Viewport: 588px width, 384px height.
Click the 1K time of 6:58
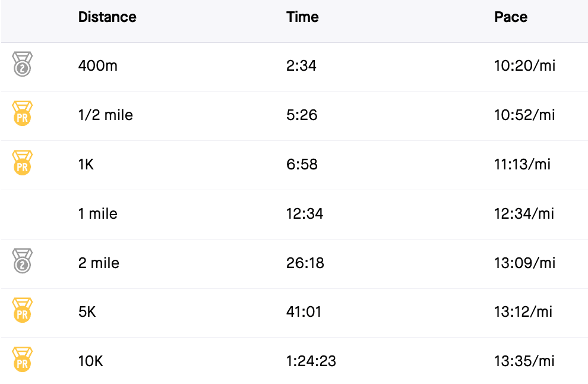302,164
